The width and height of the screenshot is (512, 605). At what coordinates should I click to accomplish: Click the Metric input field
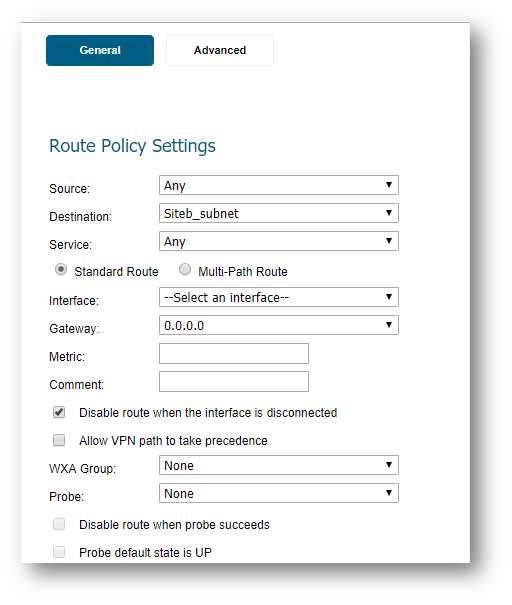coord(234,353)
